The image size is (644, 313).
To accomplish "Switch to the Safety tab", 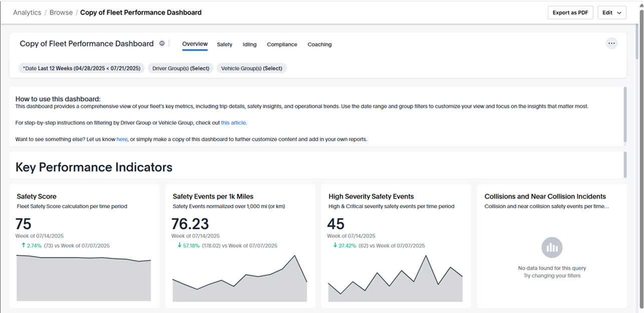I will click(224, 45).
